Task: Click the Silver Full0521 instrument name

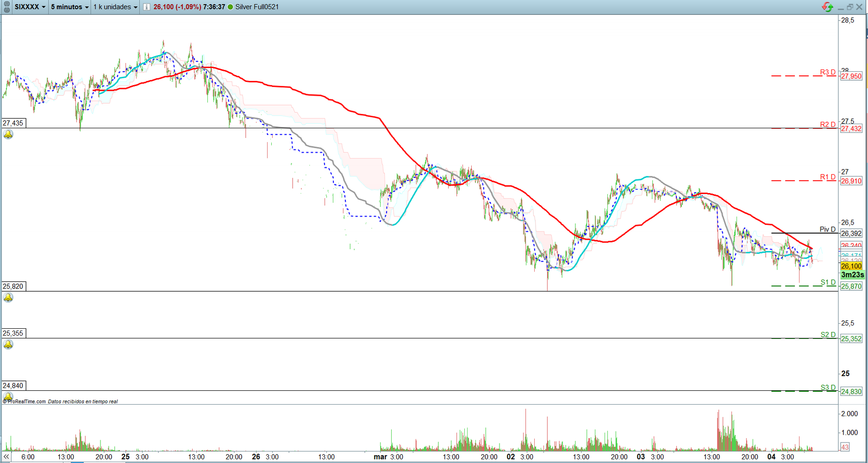Action: [257, 7]
